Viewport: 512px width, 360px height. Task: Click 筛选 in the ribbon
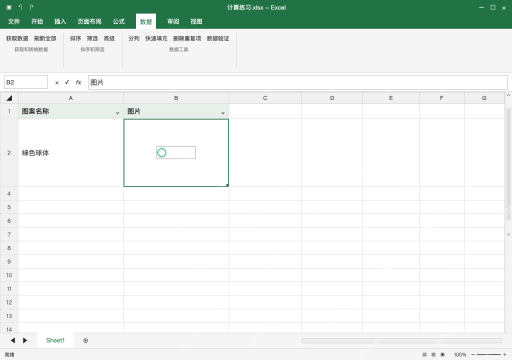(92, 39)
